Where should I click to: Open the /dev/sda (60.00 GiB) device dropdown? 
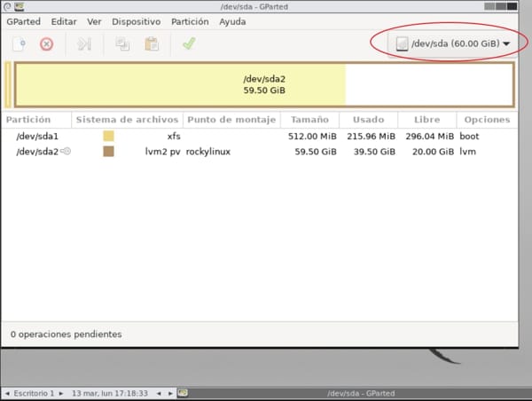[453, 43]
